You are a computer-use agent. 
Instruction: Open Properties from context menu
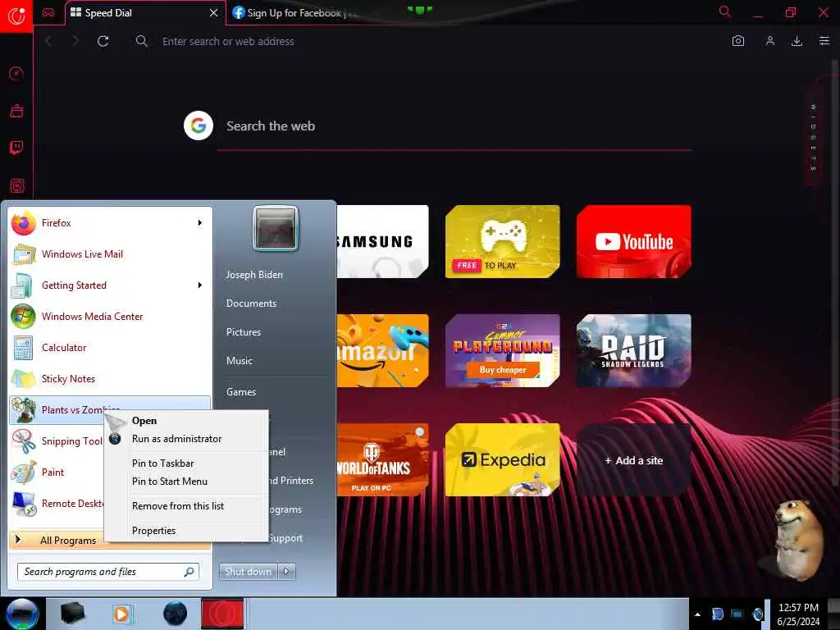pos(186,531)
